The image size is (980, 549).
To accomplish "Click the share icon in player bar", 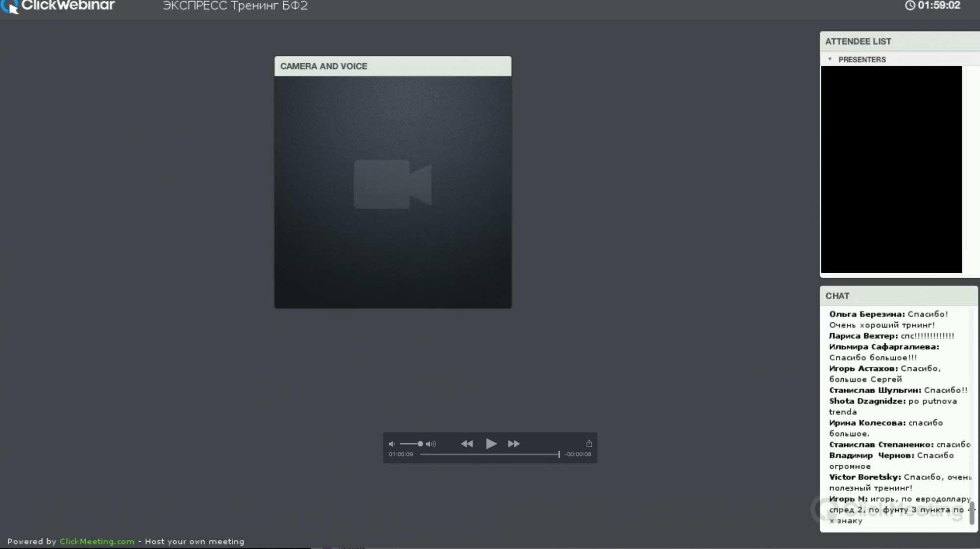I will click(x=589, y=444).
